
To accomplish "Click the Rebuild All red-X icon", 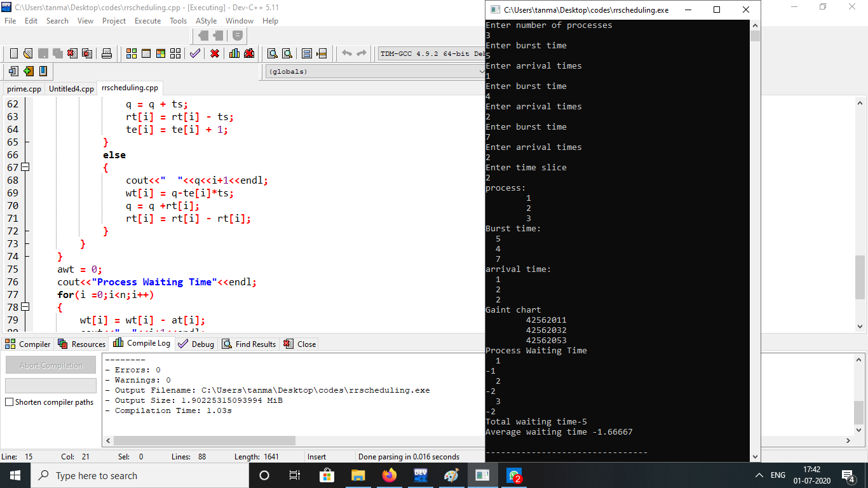I will pyautogui.click(x=215, y=53).
